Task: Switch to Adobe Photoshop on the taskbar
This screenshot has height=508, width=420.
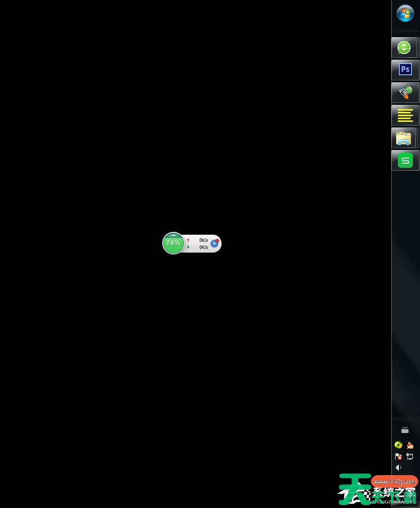Action: click(405, 70)
